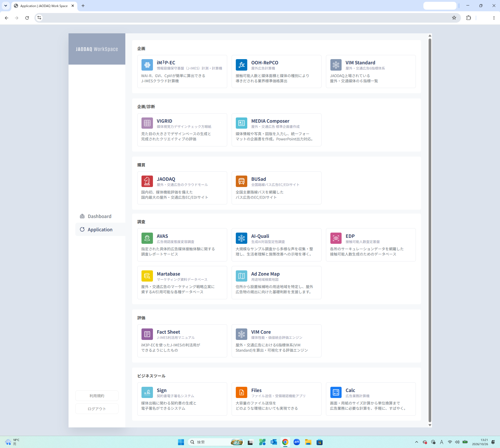Open Zoom from the taskbar
The image size is (500, 448).
(297, 442)
